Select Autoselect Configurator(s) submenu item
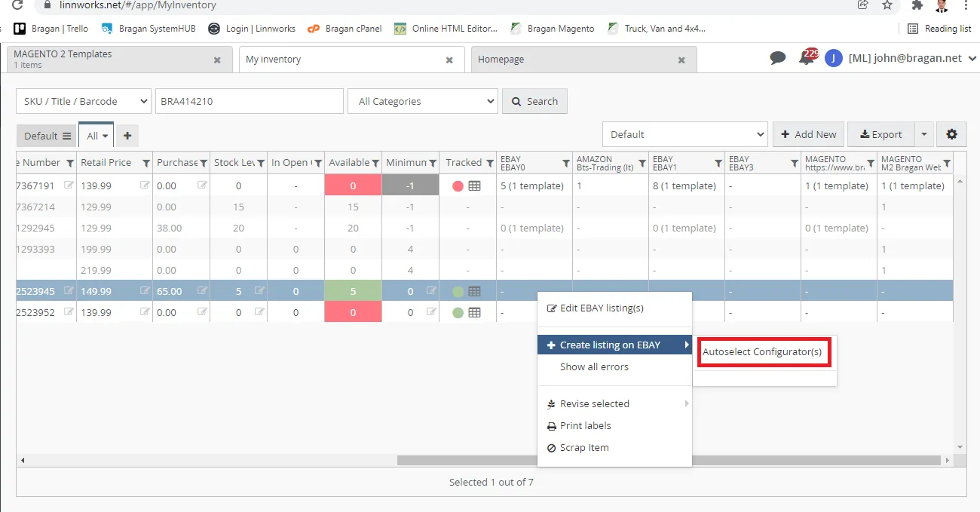Screen dimensions: 980x512 [762, 352]
